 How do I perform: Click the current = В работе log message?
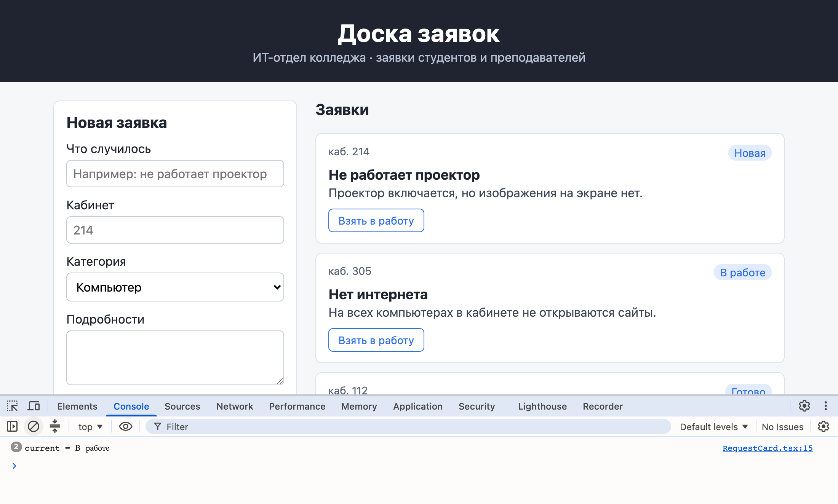(x=67, y=448)
